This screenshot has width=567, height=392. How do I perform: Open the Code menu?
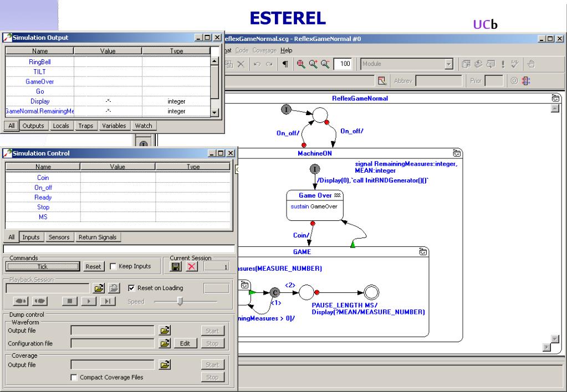tap(242, 50)
